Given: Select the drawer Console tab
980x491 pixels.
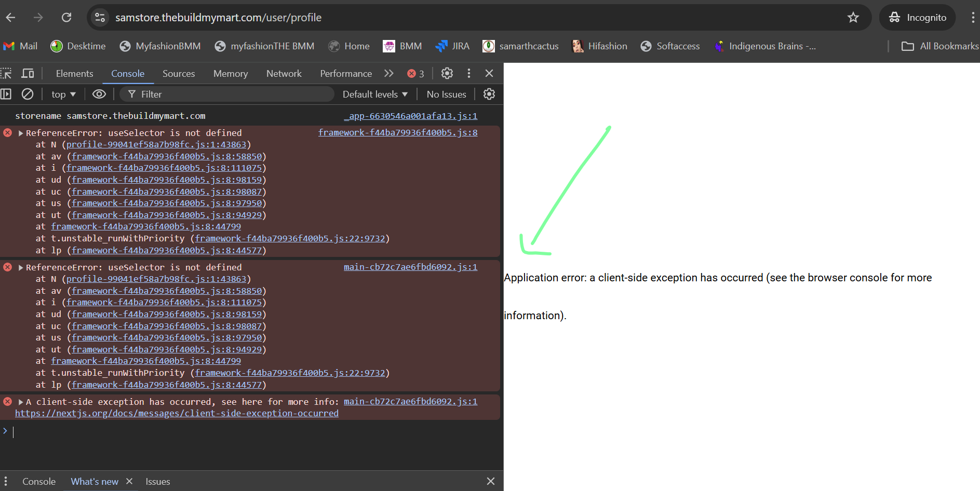Looking at the screenshot, I should coord(39,482).
